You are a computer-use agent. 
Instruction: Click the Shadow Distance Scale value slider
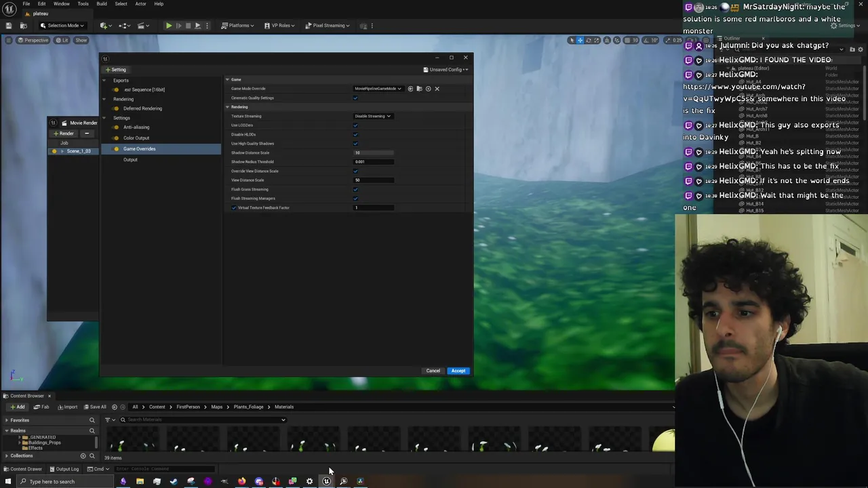[374, 153]
